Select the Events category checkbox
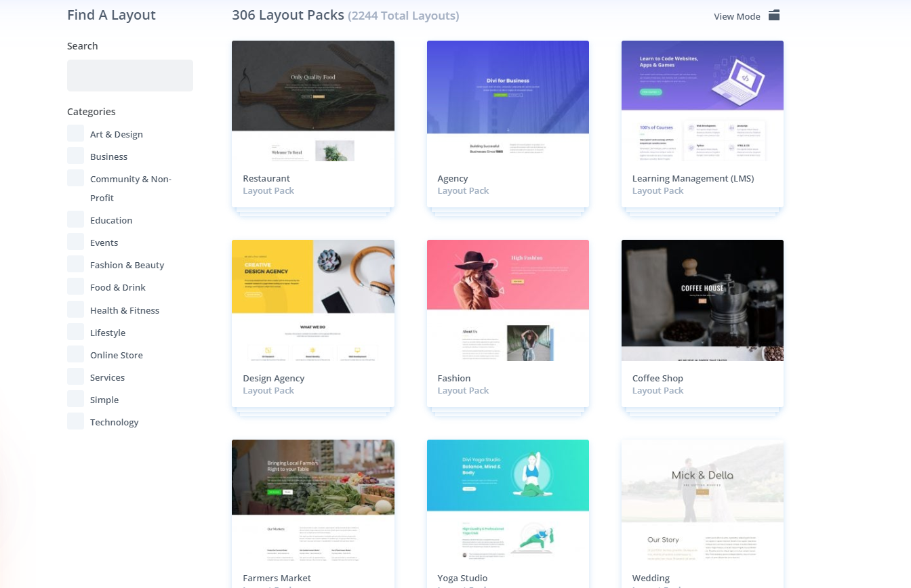 (75, 242)
